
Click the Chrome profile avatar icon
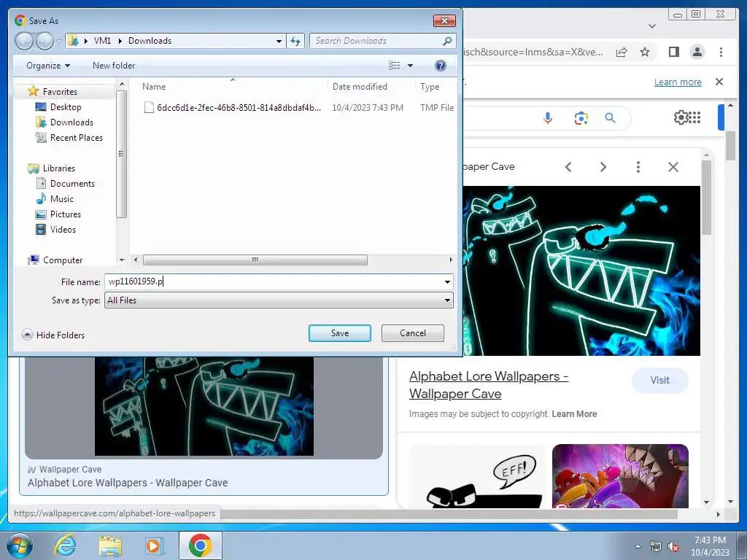pyautogui.click(x=697, y=52)
